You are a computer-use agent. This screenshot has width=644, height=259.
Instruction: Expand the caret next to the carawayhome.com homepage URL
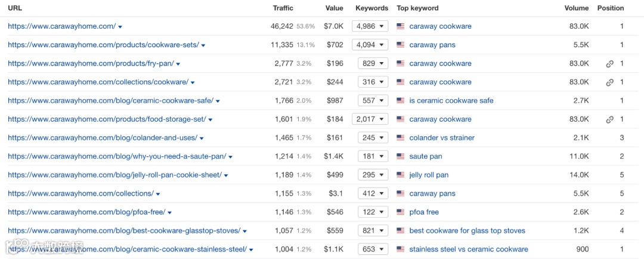click(x=120, y=27)
